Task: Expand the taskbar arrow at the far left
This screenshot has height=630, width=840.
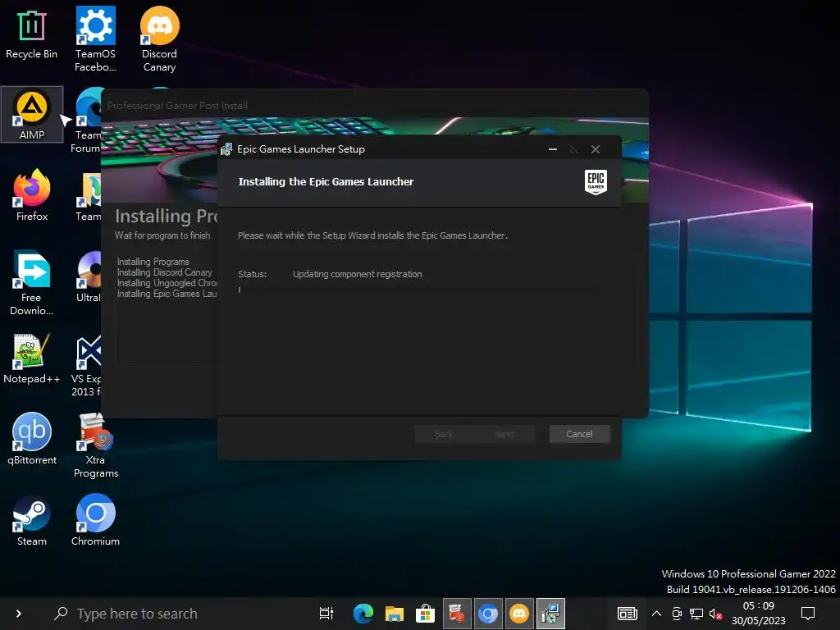Action: click(19, 614)
